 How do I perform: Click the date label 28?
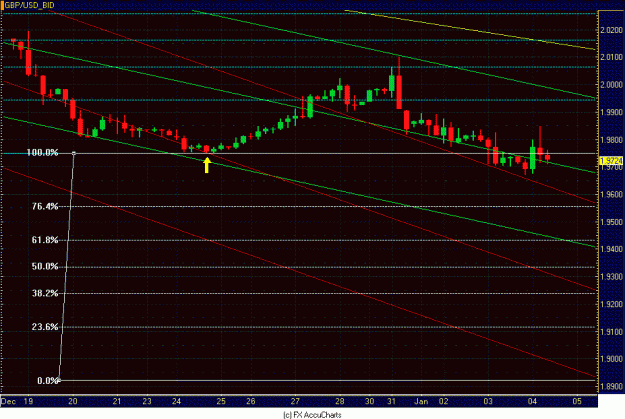[x=340, y=401]
